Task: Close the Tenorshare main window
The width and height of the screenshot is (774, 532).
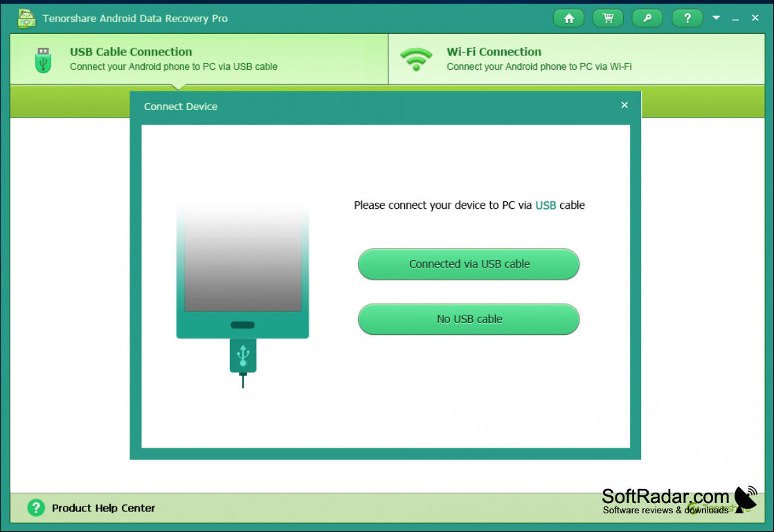Action: 755,18
